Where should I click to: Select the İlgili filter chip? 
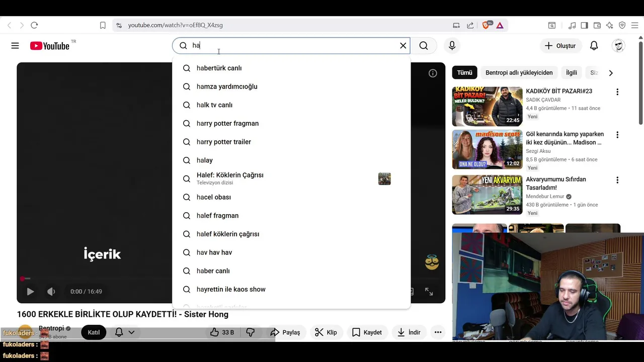click(572, 73)
